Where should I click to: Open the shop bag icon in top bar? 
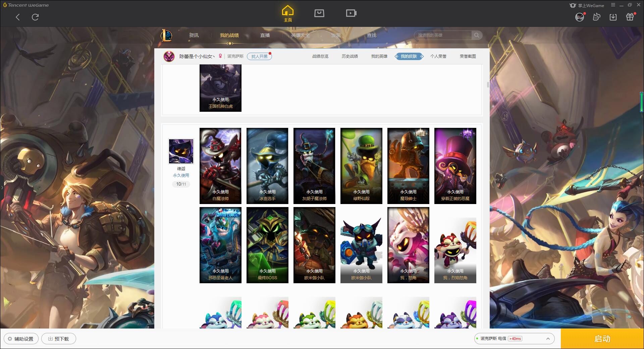(x=319, y=13)
